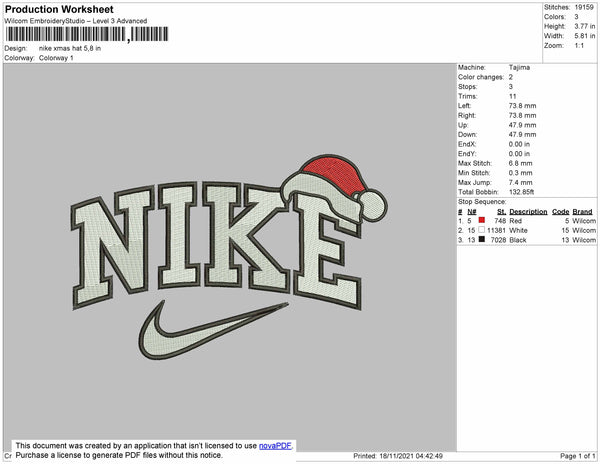
Task: Click stitch count '11381' in White row
Action: click(x=497, y=230)
